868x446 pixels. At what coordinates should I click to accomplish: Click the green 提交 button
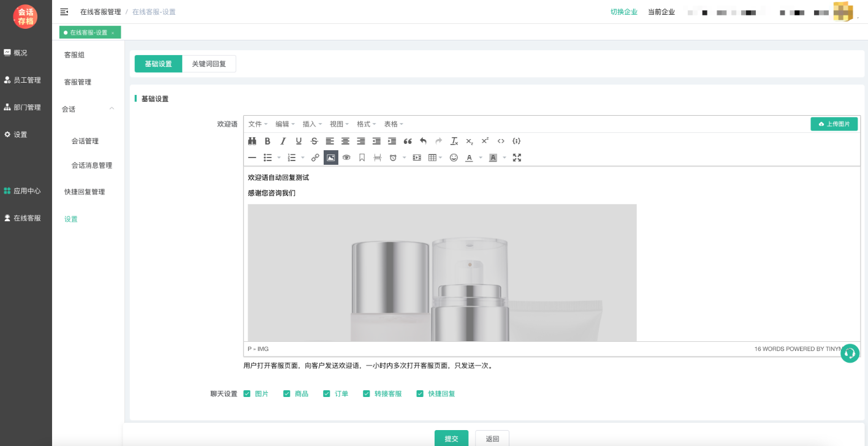tap(451, 439)
